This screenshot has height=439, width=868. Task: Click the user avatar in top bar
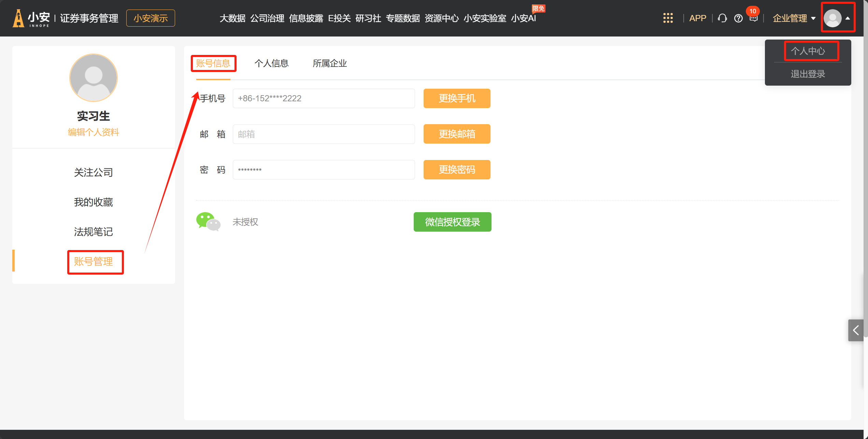832,18
